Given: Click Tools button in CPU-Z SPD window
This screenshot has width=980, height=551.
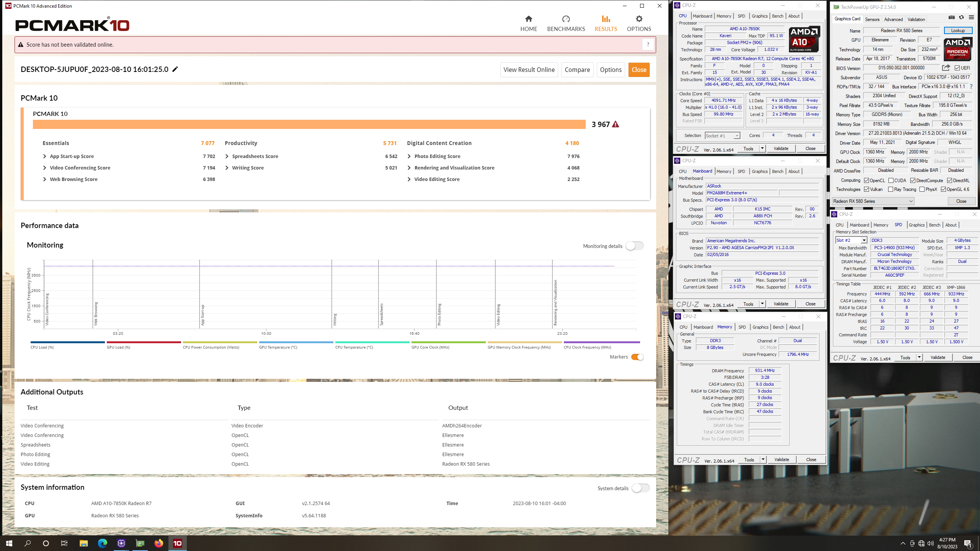Looking at the screenshot, I should pos(905,357).
